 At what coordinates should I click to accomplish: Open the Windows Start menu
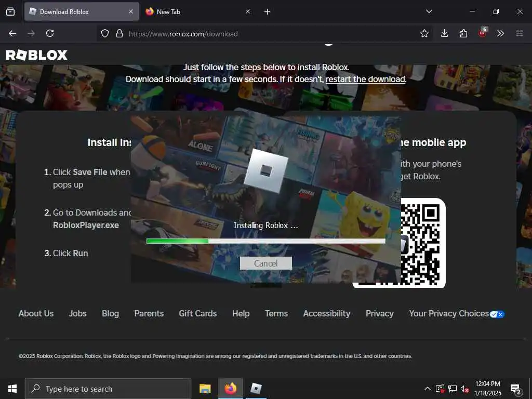(x=12, y=389)
